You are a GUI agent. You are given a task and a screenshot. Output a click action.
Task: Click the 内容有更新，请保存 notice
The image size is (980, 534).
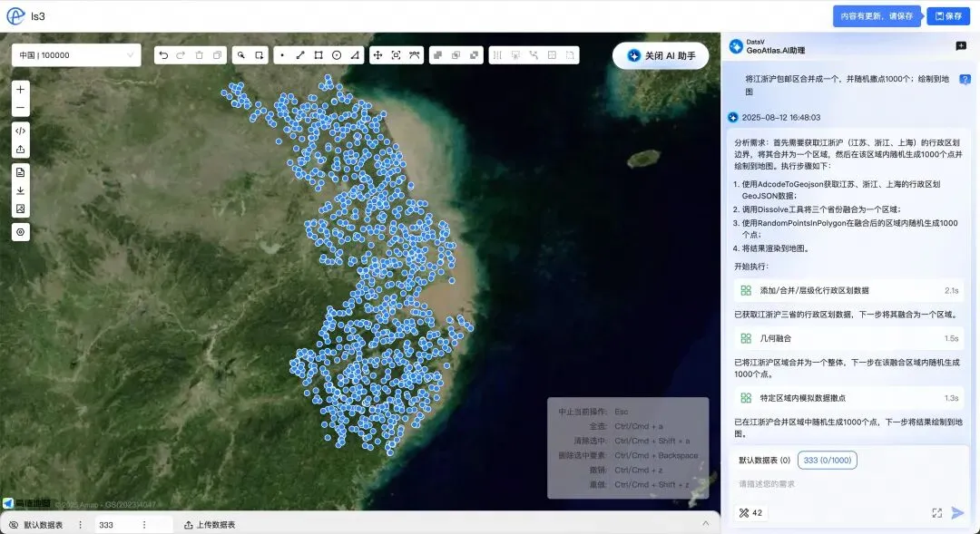coord(877,15)
